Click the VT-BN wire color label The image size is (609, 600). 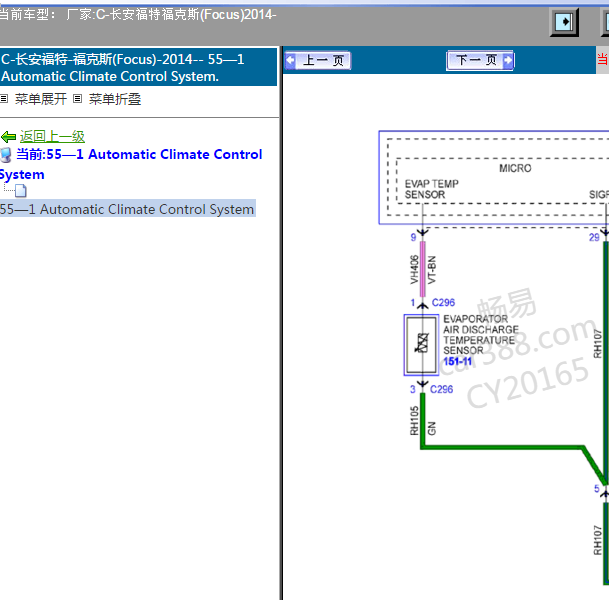[x=432, y=270]
